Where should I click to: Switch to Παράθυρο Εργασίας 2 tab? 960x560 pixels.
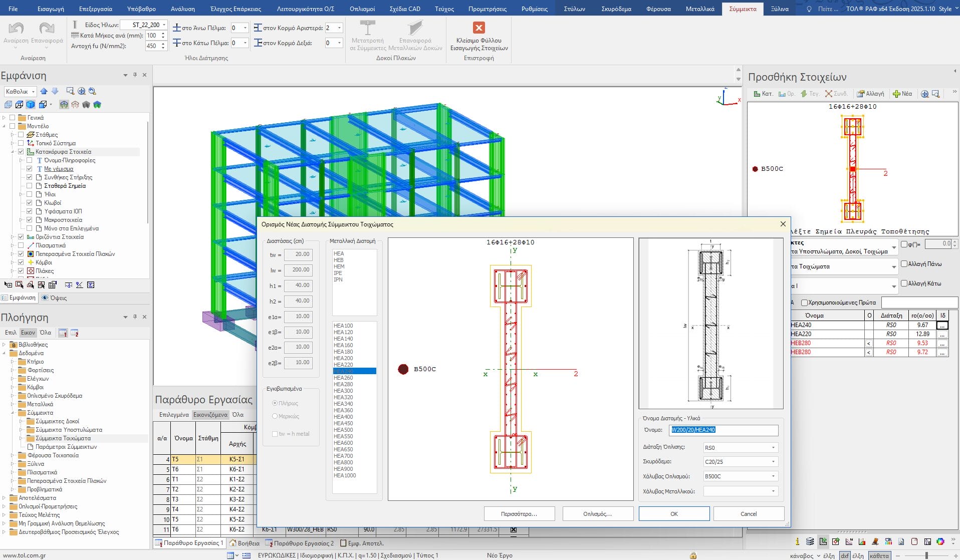(x=300, y=543)
